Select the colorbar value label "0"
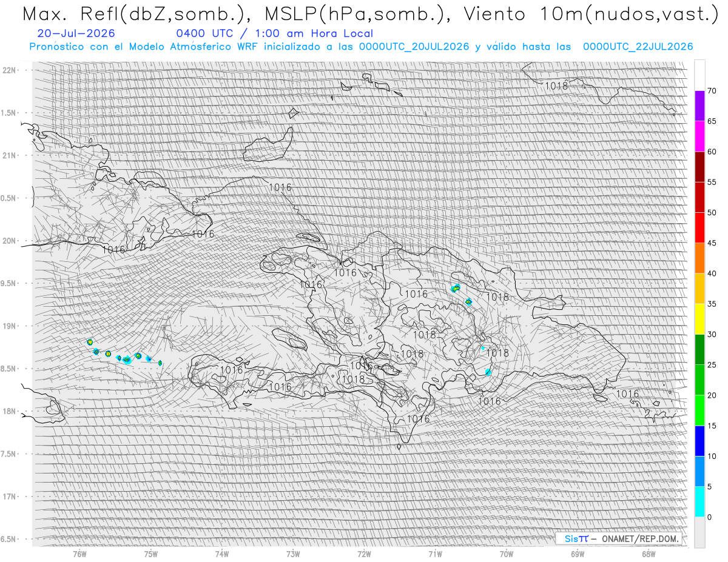This screenshot has width=728, height=562. (710, 517)
